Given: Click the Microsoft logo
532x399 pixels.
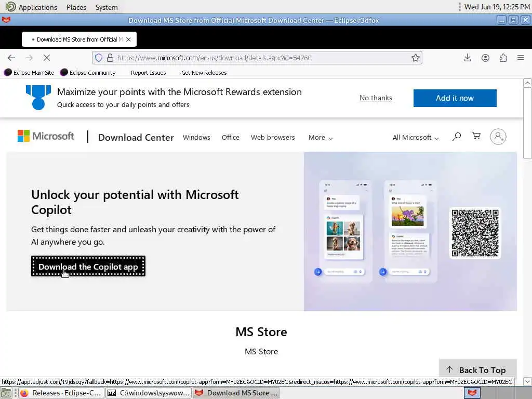Looking at the screenshot, I should (x=46, y=136).
